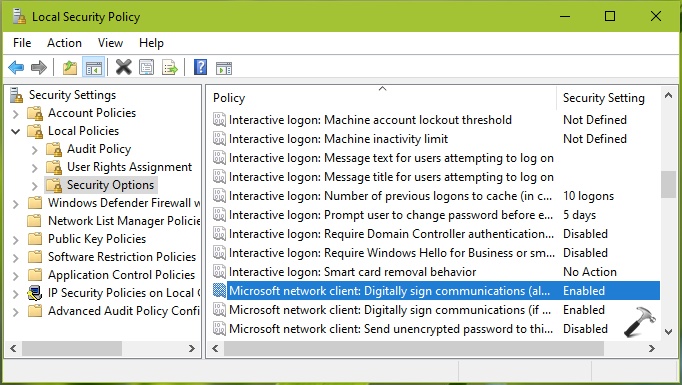Click icon beside Smart card removal behavior policy
682x385 pixels.
click(219, 272)
